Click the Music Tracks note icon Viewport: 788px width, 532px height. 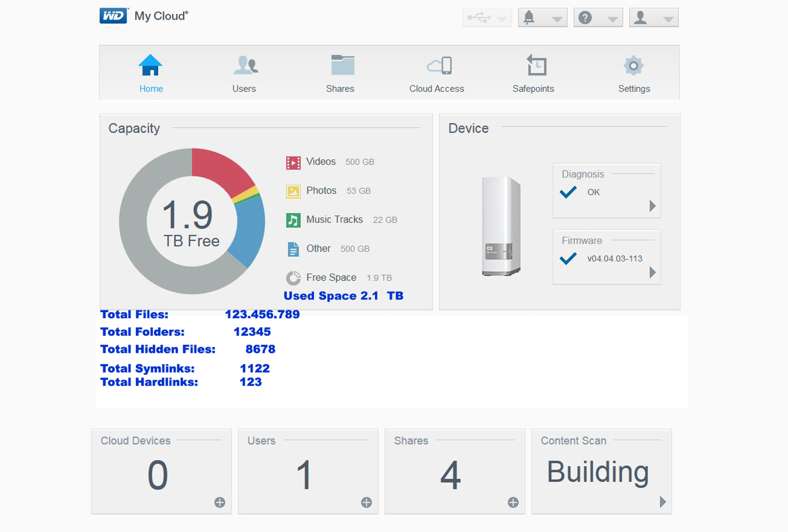point(294,220)
